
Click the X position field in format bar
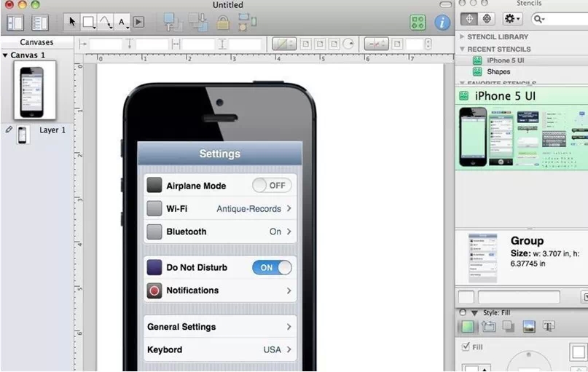tap(106, 44)
